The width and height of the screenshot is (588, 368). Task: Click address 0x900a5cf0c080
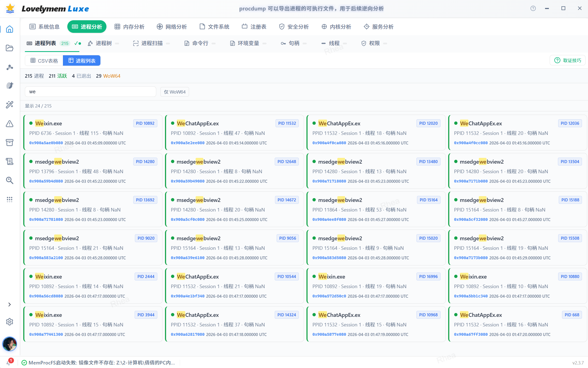click(188, 219)
